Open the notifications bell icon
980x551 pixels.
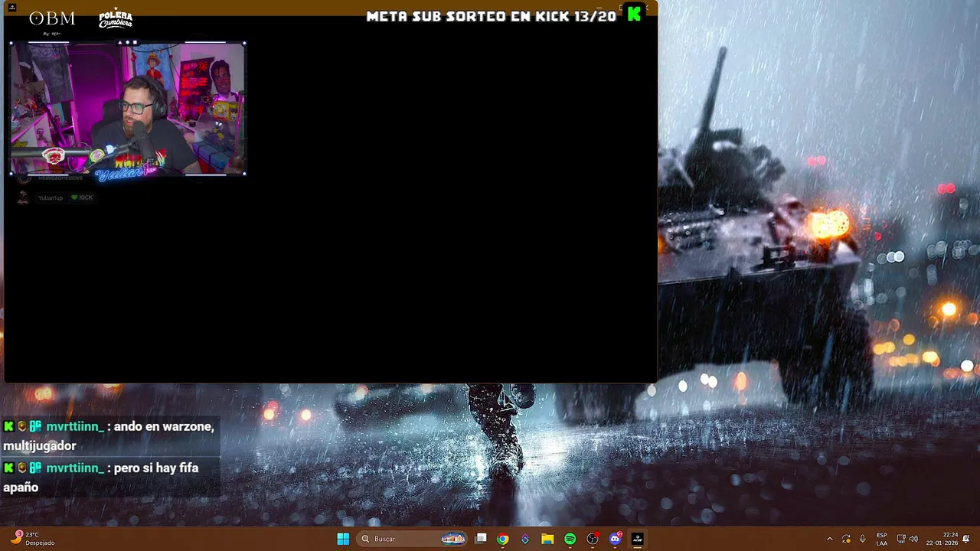pos(966,539)
